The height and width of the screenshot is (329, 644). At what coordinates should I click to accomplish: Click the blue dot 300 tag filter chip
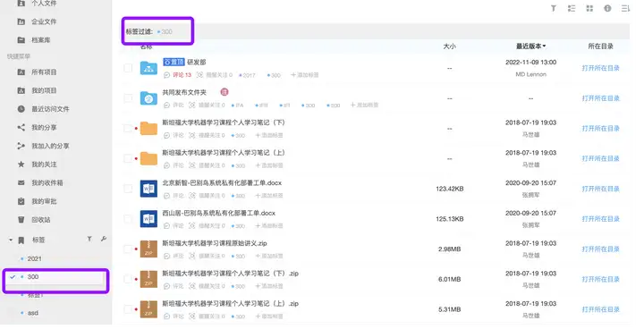[165, 31]
